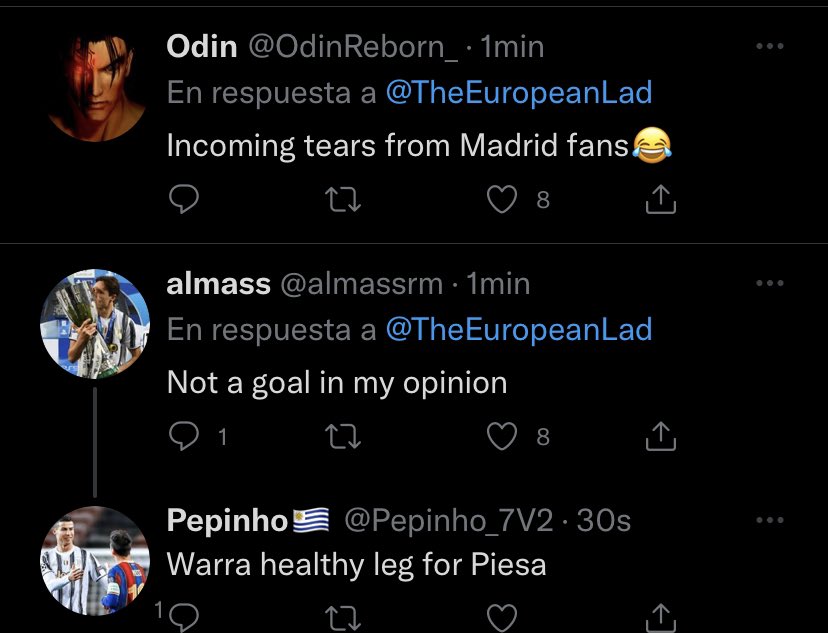Open Pepinho's profile name
This screenshot has height=633, width=828.
(227, 521)
